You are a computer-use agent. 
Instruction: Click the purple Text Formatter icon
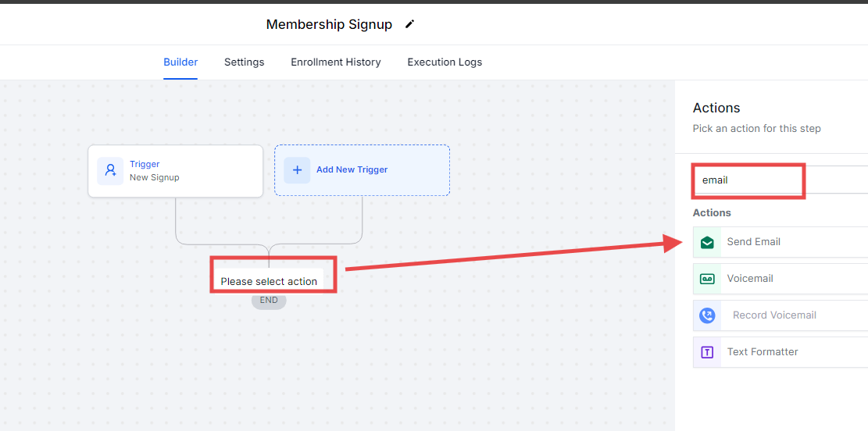[x=707, y=352]
